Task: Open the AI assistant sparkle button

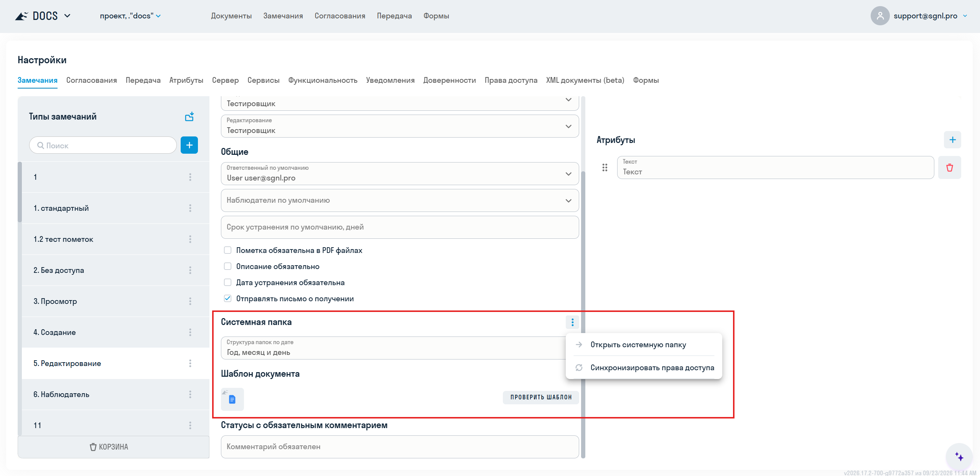Action: click(959, 457)
